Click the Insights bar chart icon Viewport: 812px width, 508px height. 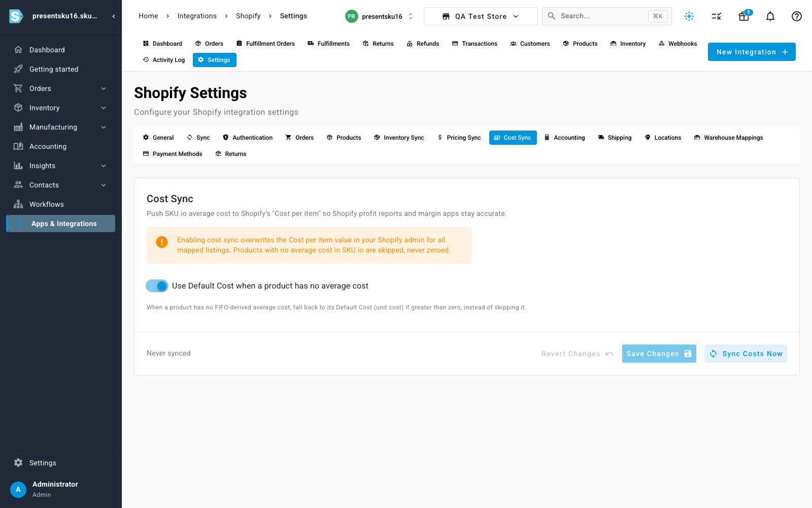point(18,166)
